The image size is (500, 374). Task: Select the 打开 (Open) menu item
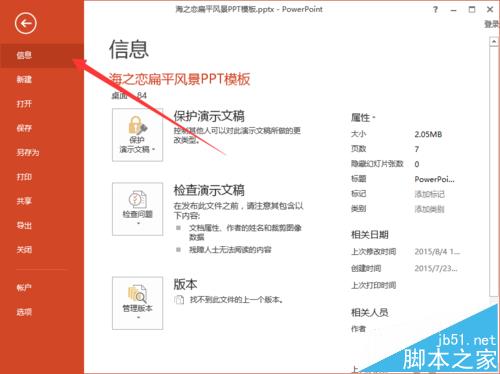point(42,104)
